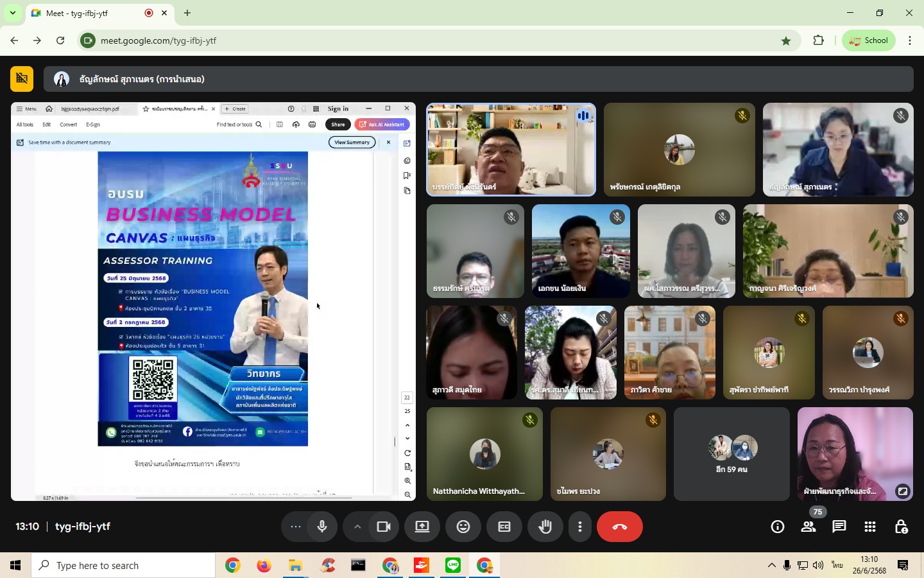Select the Meet - tyg-ifbj-ytf tab

(x=83, y=13)
